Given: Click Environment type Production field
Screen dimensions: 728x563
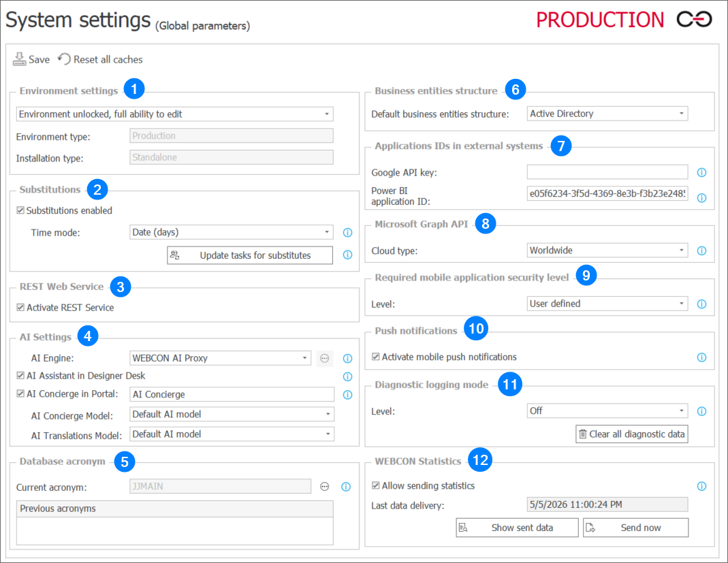Looking at the screenshot, I should (x=232, y=135).
